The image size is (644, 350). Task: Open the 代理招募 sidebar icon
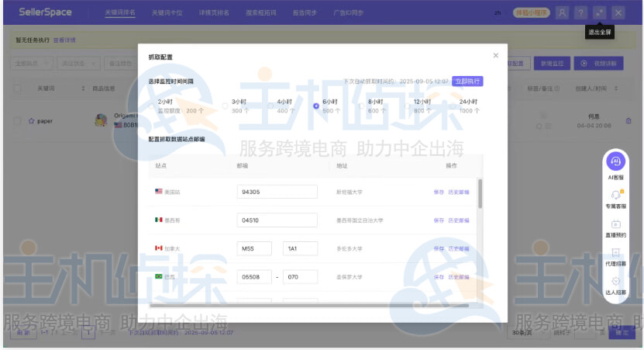click(x=615, y=253)
